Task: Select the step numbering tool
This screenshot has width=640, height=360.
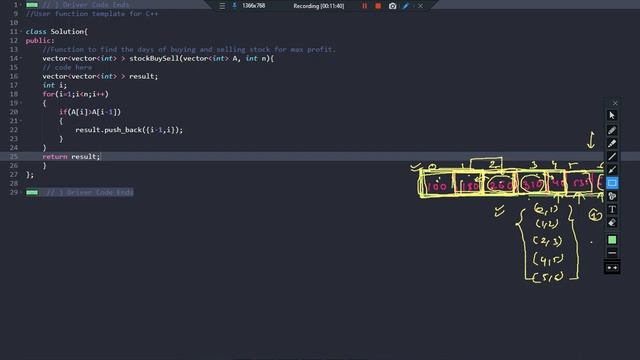Action: pyautogui.click(x=611, y=196)
